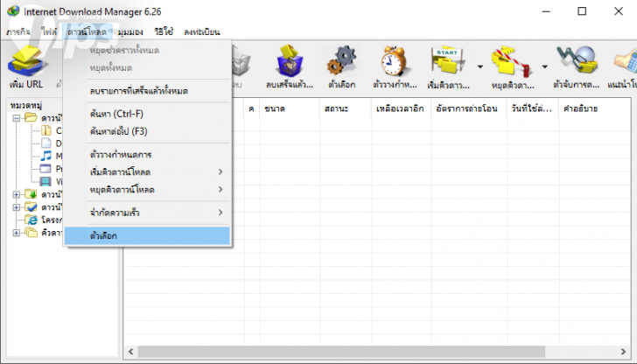Select the Video category film icon
The image size is (637, 364).
point(45,181)
